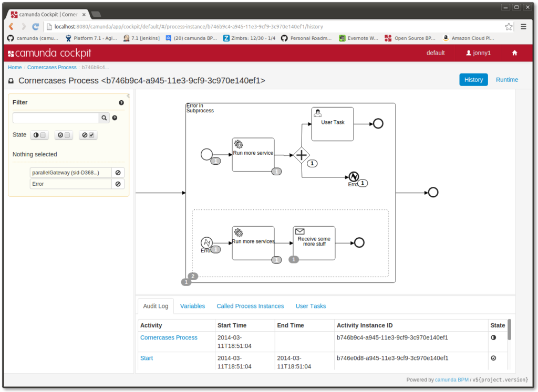
Task: Select the User Task node in diagram
Action: point(333,124)
